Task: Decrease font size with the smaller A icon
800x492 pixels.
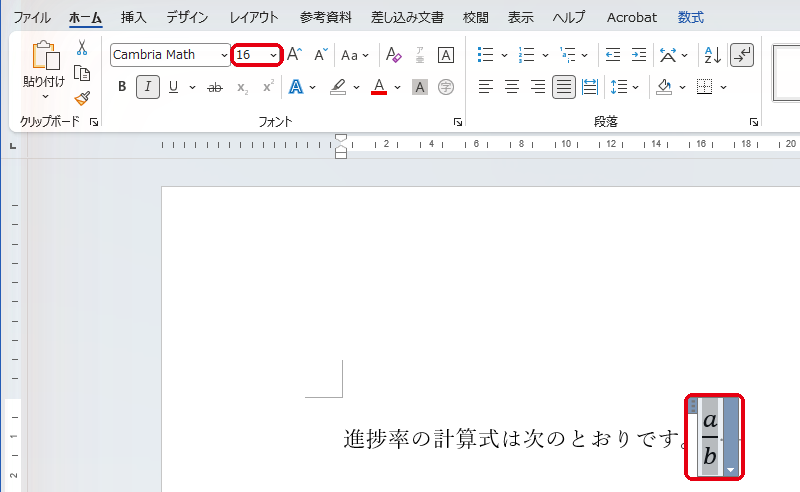Action: (x=320, y=54)
